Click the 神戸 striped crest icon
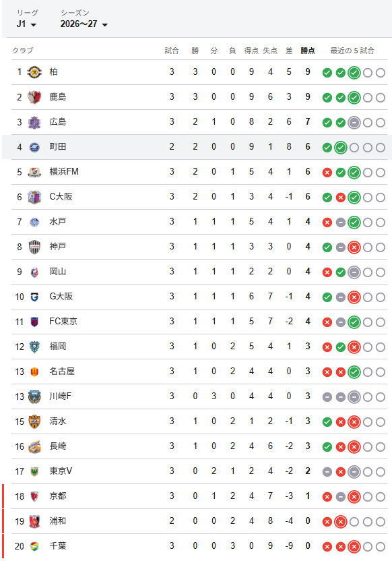This screenshot has height=563, width=392. [34, 247]
